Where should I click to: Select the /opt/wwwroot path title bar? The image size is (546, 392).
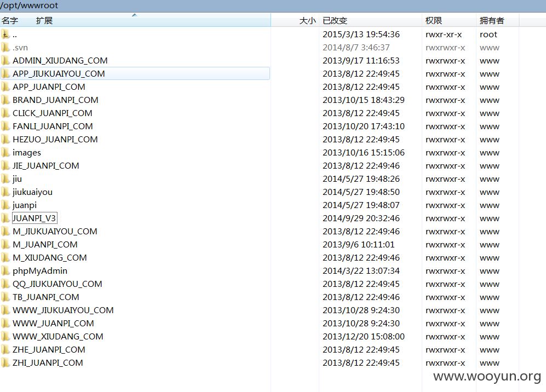pyautogui.click(x=273, y=5)
